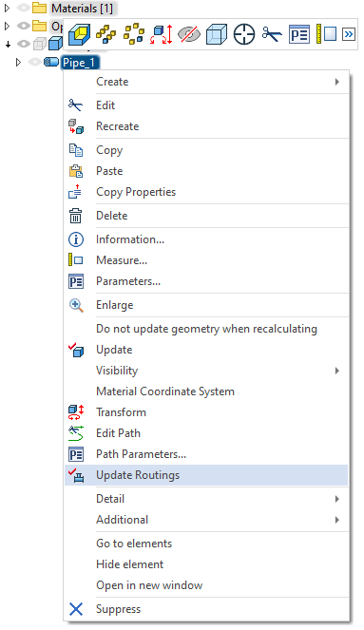Choose Hide element

click(x=206, y=564)
